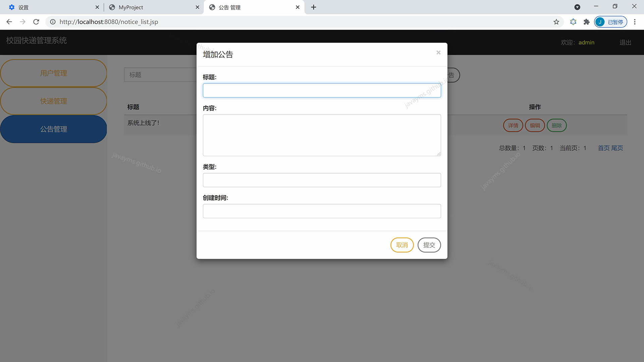
Task: Select 用户管理 in the sidebar
Action: coord(54,73)
